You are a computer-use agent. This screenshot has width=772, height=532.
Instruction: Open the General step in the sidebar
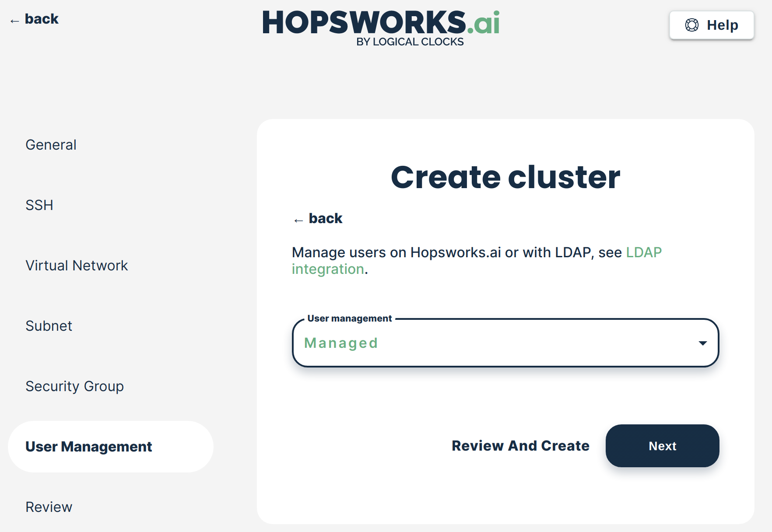click(51, 145)
